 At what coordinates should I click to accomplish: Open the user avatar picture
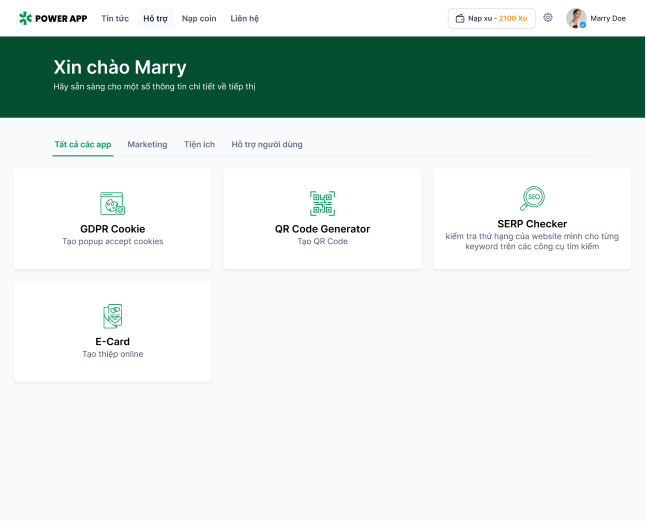point(576,18)
